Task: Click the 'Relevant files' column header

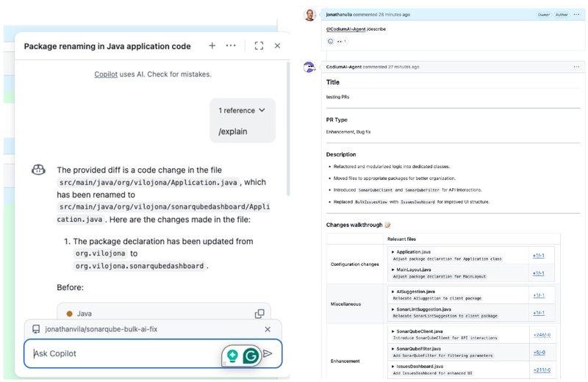Action: tap(401, 239)
